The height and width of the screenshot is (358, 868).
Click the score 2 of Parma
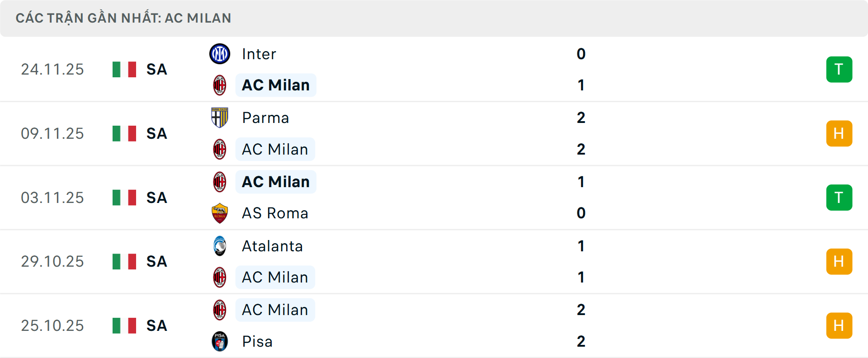click(581, 118)
